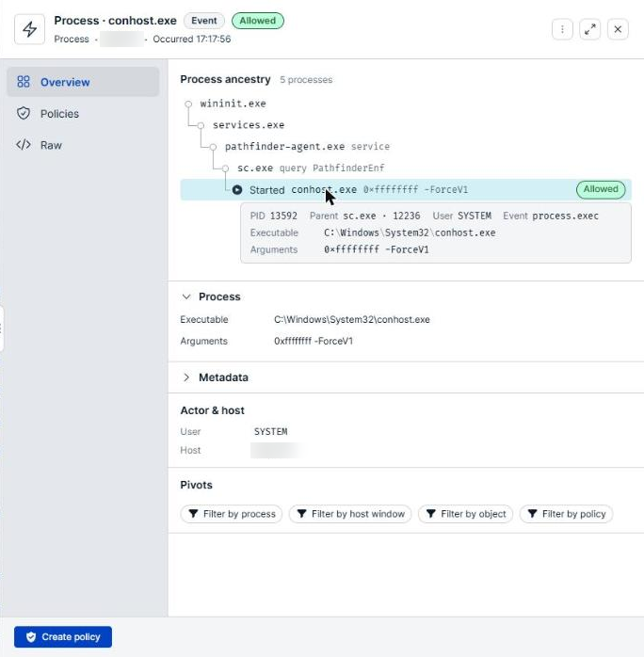644x657 pixels.
Task: Click the Started conhost.exe ancestry row
Action: click(x=406, y=190)
